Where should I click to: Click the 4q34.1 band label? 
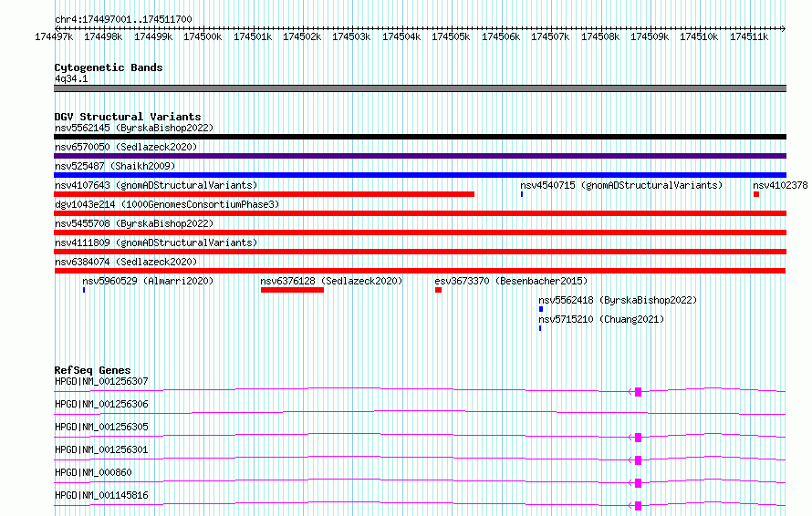(71, 78)
